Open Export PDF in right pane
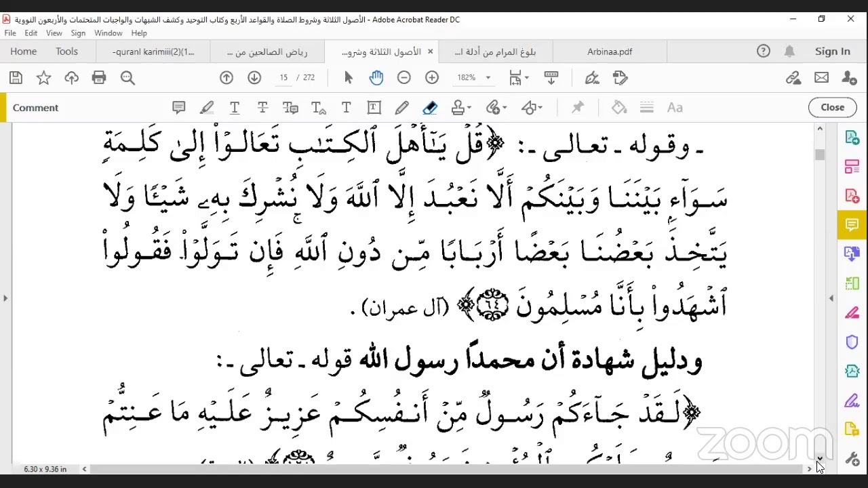This screenshot has width=868, height=488. coord(852,138)
